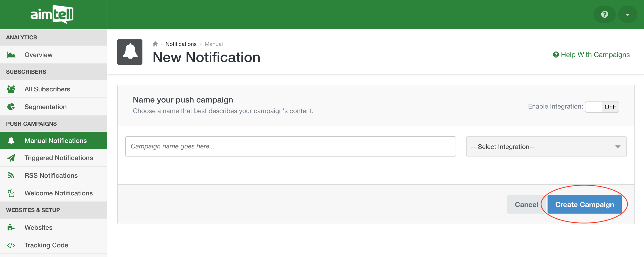Image resolution: width=644 pixels, height=257 pixels.
Task: Click the help question mark icon in header
Action: (x=604, y=14)
